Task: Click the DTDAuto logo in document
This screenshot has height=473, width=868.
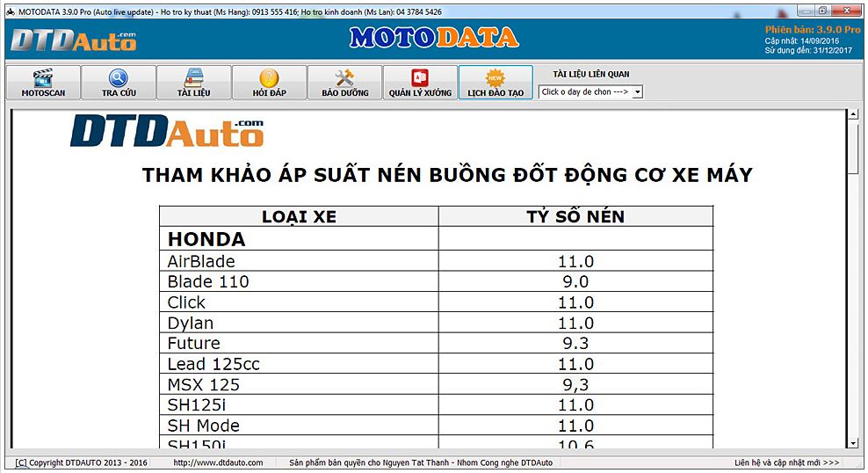Action: click(x=167, y=131)
